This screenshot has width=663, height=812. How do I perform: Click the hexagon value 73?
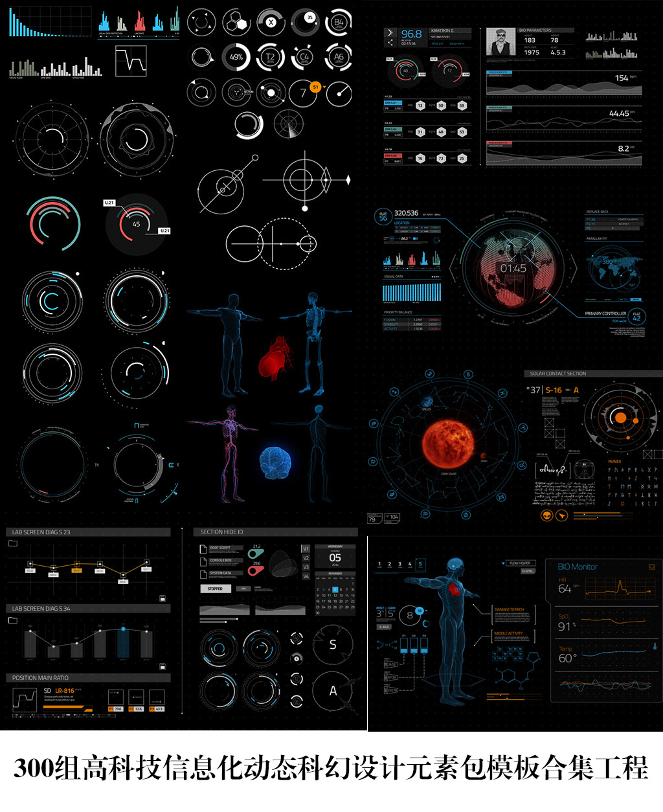point(441,158)
